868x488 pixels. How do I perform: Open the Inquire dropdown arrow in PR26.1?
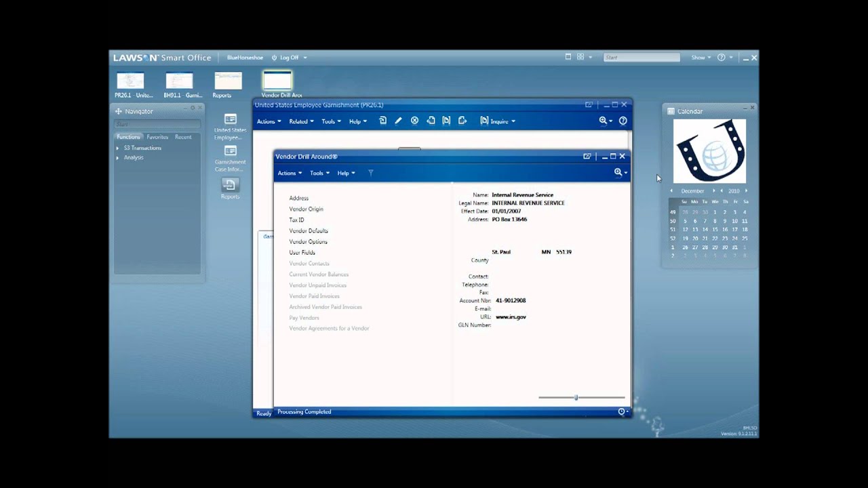(x=513, y=121)
